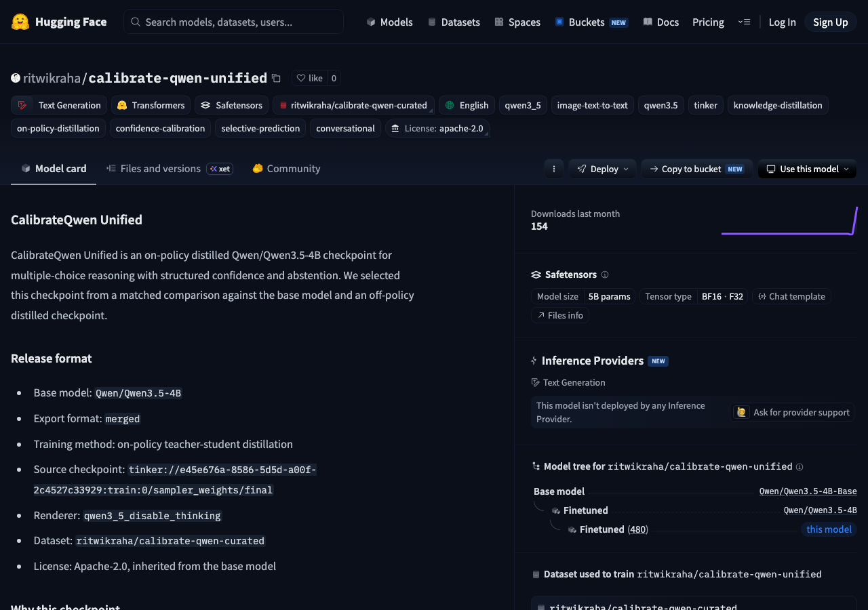Expand the Deploy dropdown
The width and height of the screenshot is (868, 610).
click(x=602, y=169)
